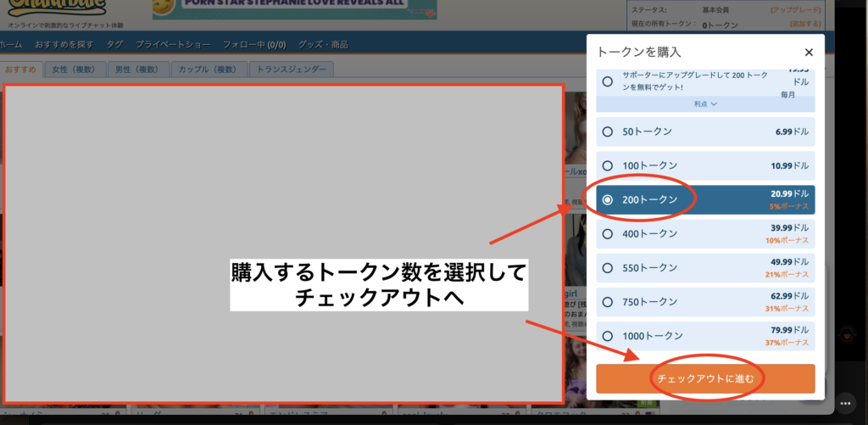868x425 pixels.
Task: Choose the 550トークン package
Action: [607, 267]
